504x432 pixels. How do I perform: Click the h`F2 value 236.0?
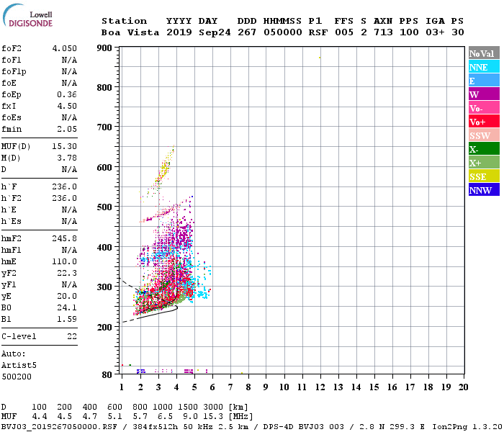point(65,198)
